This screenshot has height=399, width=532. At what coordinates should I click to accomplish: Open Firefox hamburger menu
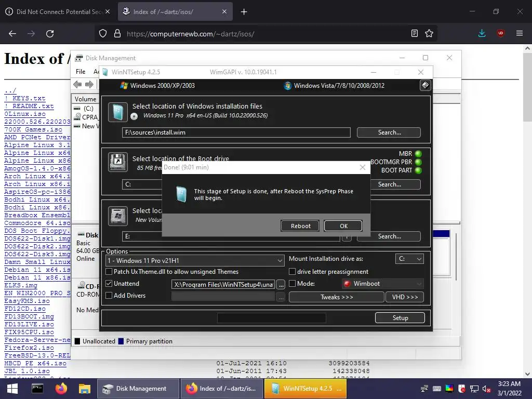tap(520, 33)
